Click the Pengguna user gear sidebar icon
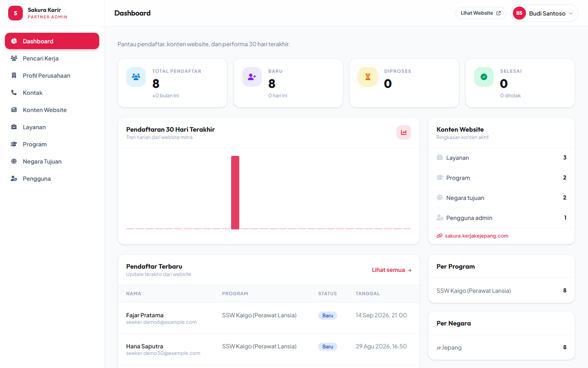588x368 pixels. coord(14,179)
